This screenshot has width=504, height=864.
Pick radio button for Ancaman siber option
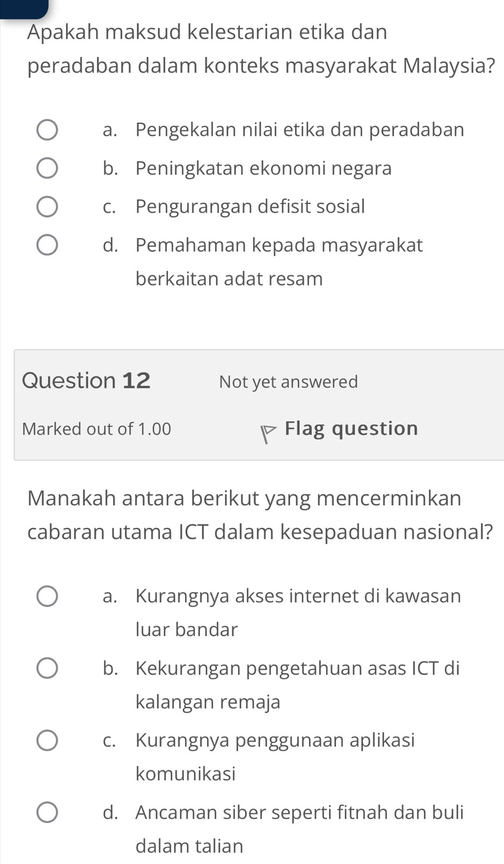(x=47, y=812)
